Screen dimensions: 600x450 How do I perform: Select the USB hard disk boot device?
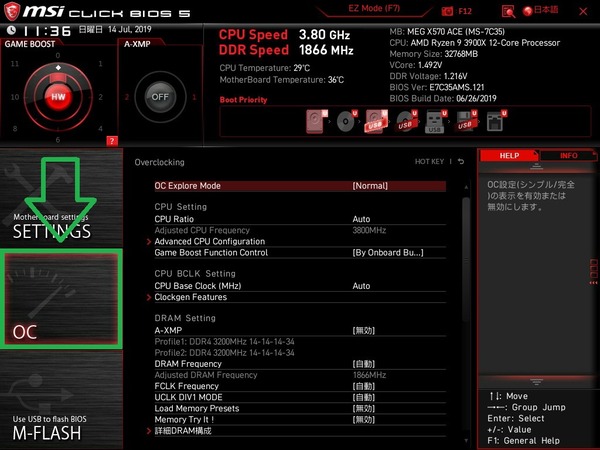pyautogui.click(x=377, y=121)
